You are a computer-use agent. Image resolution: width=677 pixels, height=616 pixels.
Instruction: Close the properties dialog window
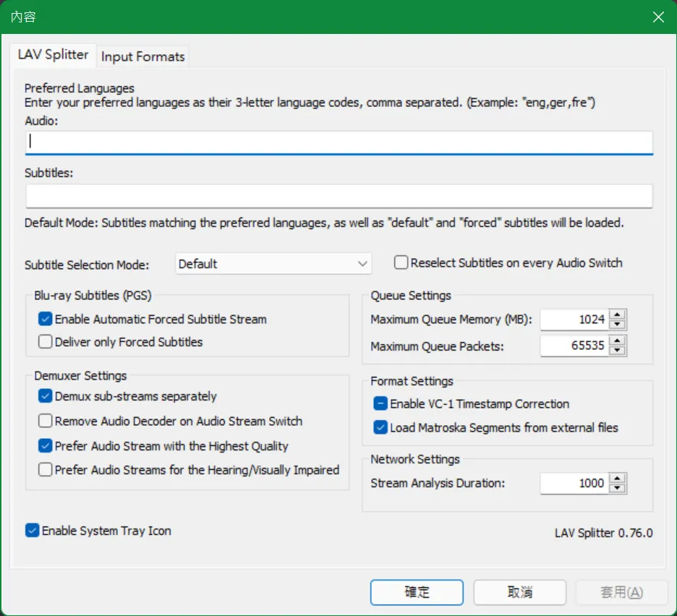658,17
